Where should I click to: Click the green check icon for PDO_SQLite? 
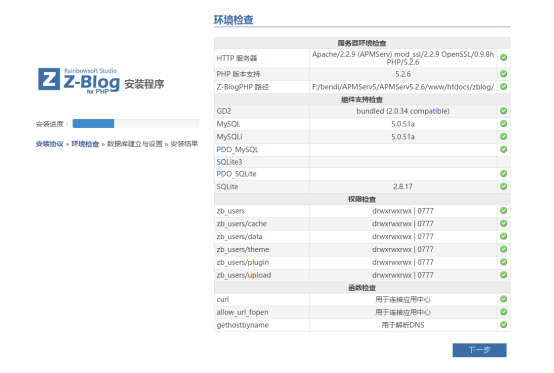pos(503,173)
